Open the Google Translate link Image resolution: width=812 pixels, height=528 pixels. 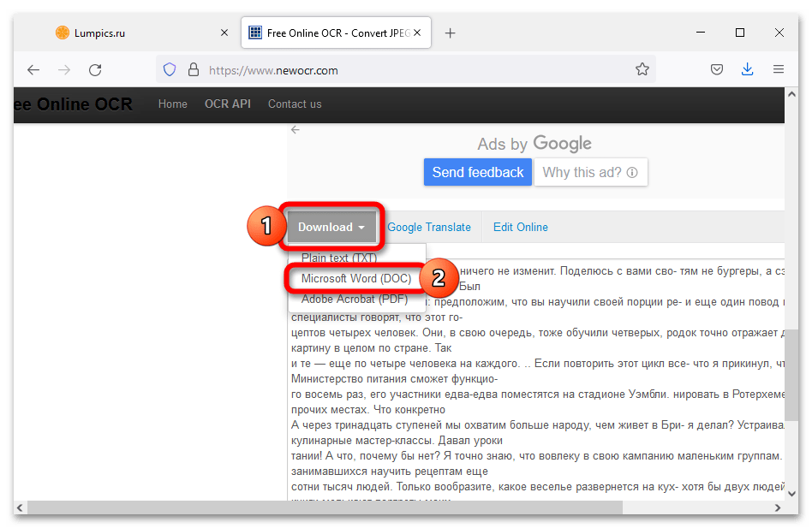coord(429,227)
